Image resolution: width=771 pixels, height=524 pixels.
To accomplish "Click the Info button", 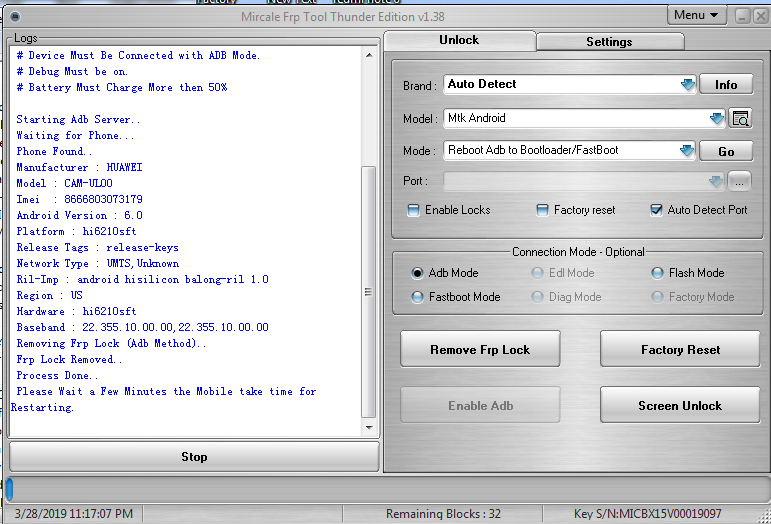I will click(x=726, y=85).
